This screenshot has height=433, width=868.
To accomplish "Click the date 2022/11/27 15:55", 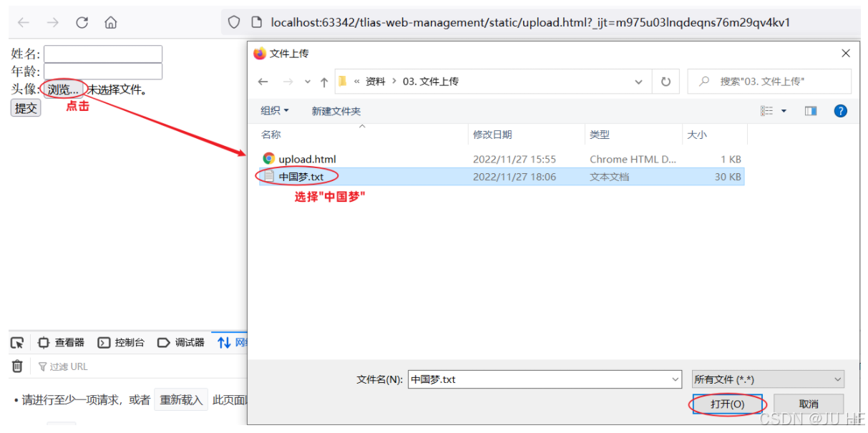I will [515, 159].
